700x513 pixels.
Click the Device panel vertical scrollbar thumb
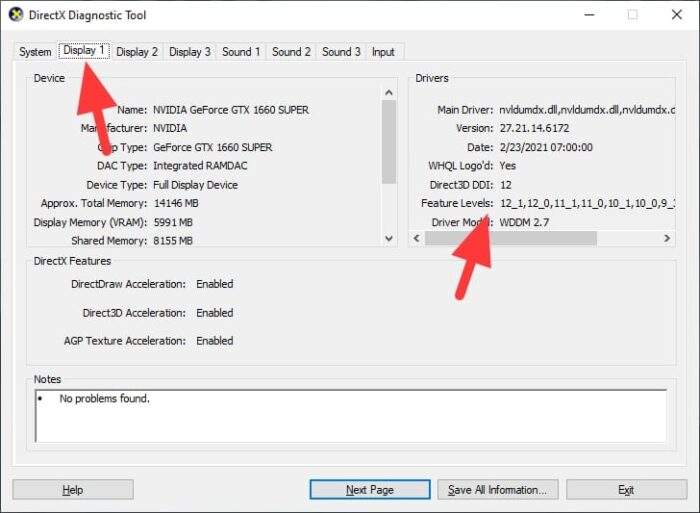click(x=389, y=142)
